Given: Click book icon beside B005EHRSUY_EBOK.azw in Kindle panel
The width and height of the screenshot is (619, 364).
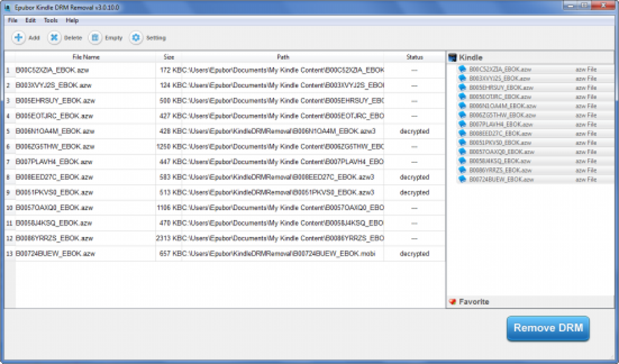Looking at the screenshot, I should [462, 87].
